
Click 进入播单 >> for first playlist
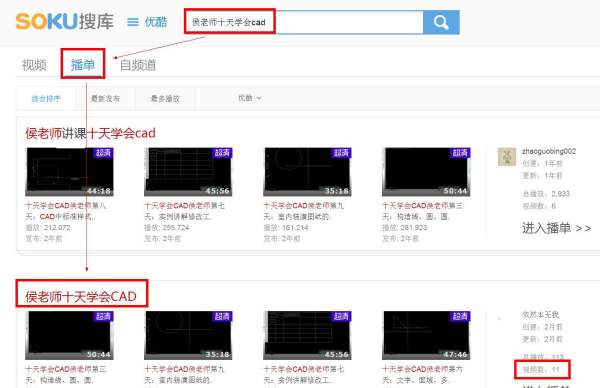(556, 228)
